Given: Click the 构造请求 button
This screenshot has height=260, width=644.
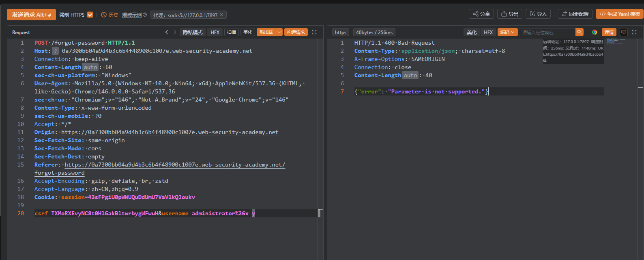Looking at the screenshot, I should point(296,32).
